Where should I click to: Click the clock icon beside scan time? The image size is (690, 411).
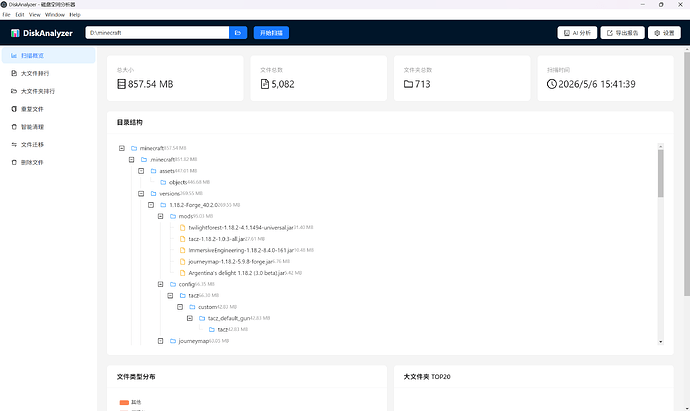coord(552,84)
